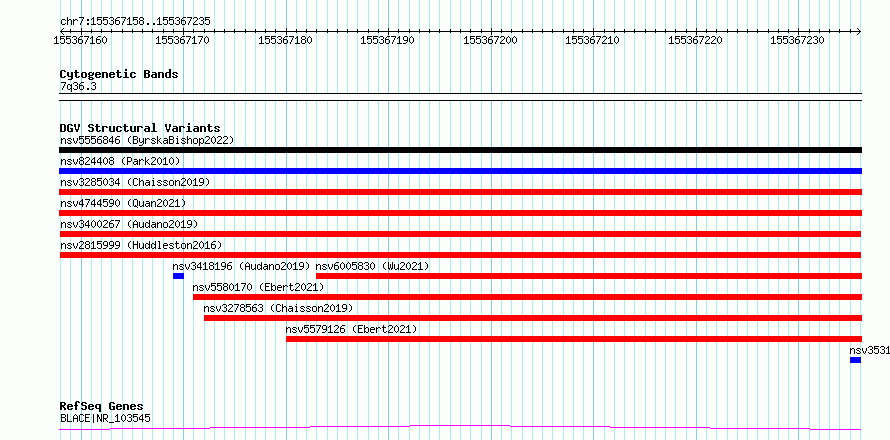
Task: Click the nsv6005830 (Wu2021) red bar
Action: (x=589, y=276)
